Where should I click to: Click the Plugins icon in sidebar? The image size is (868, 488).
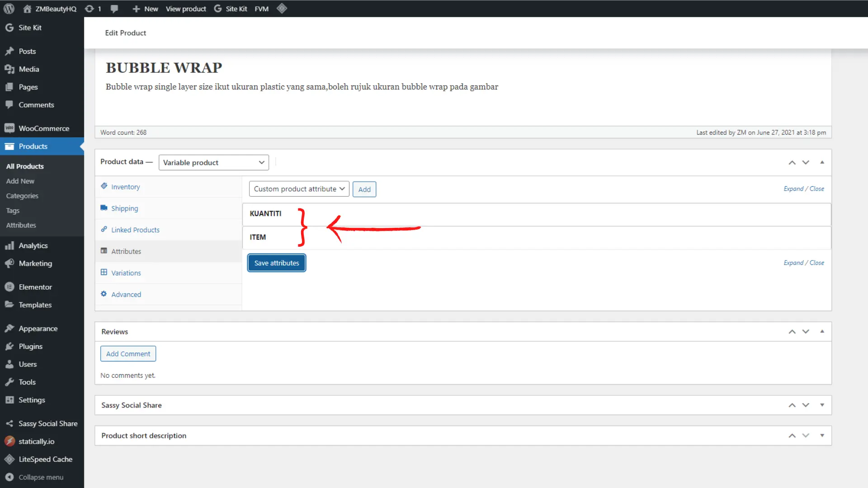(9, 346)
